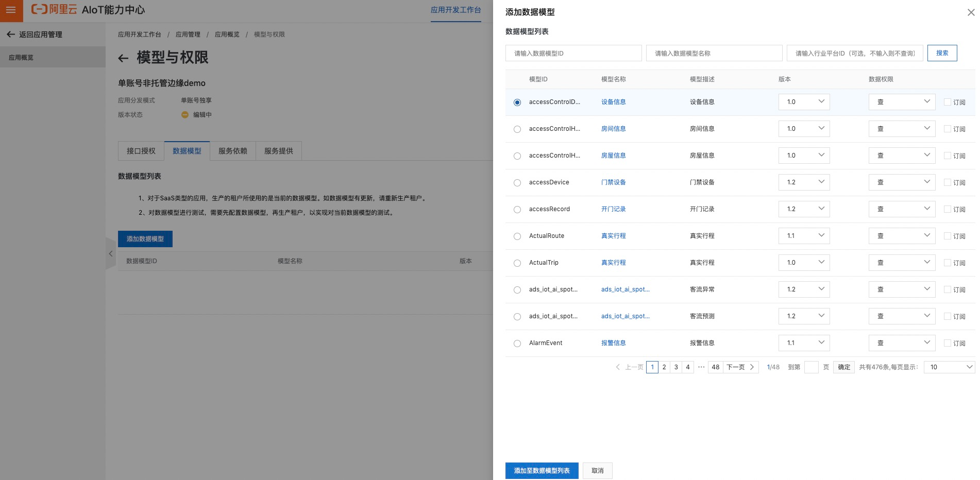Open the 门禁设备 model name link
This screenshot has width=980, height=480.
[x=614, y=182]
